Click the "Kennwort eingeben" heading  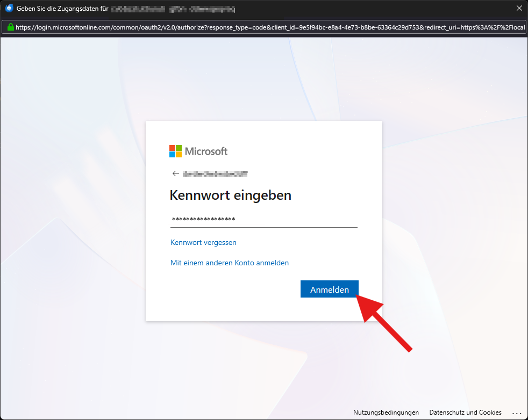pos(230,195)
